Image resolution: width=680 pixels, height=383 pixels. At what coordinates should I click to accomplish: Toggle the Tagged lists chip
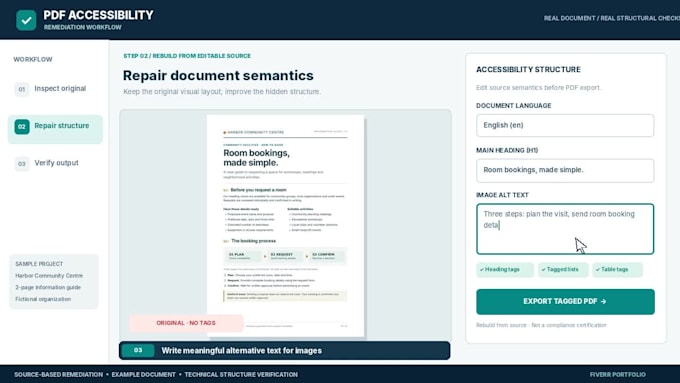(x=563, y=269)
